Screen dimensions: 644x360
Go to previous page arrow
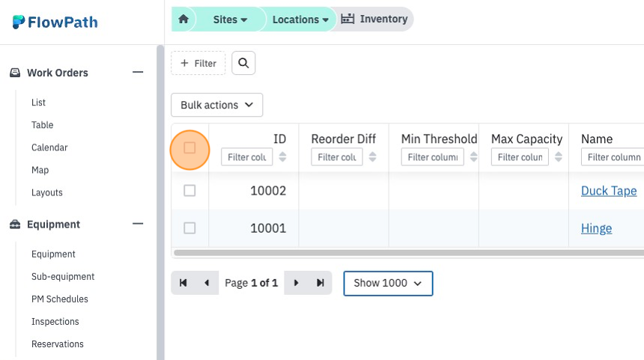(x=207, y=283)
